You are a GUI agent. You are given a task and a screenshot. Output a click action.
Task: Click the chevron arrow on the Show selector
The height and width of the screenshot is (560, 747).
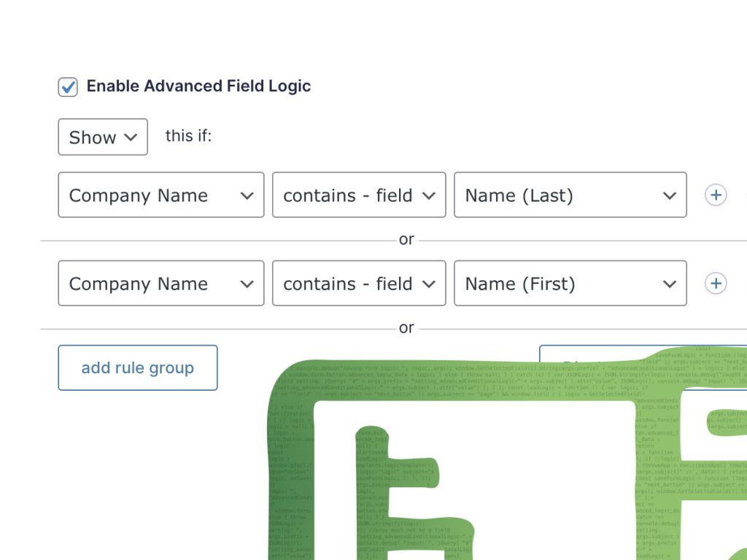click(x=131, y=137)
